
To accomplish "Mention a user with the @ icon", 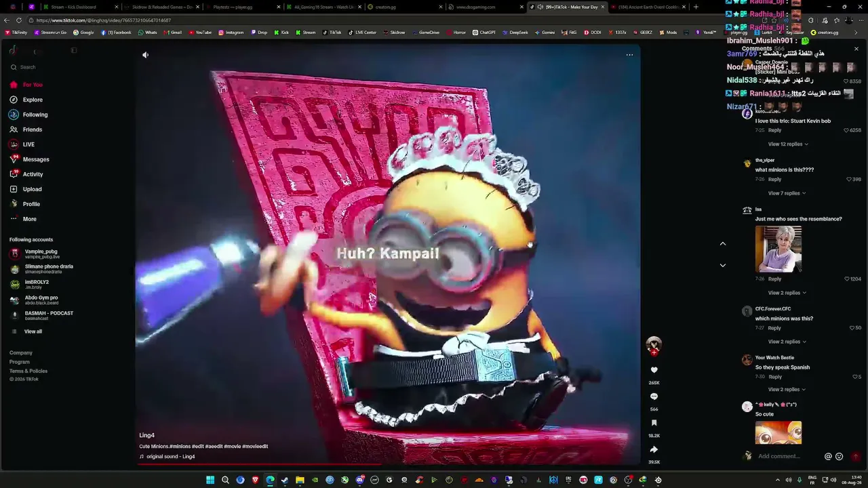I will click(828, 457).
